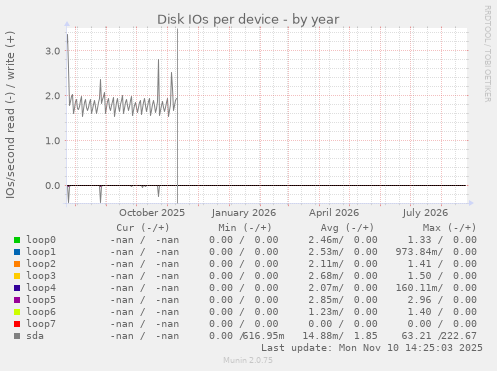Click the red loop7 legend swatch
Viewport: 497px width, 371px height.
(x=17, y=324)
